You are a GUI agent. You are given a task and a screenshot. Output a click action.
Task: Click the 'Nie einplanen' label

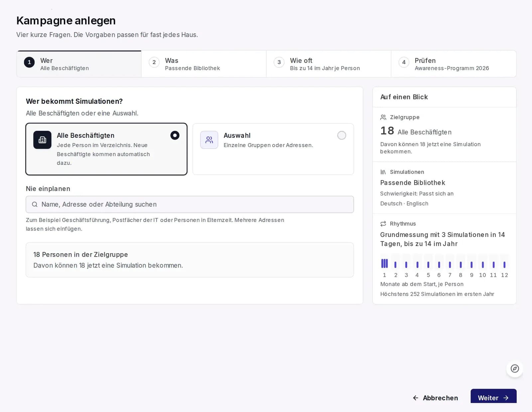pyautogui.click(x=48, y=189)
